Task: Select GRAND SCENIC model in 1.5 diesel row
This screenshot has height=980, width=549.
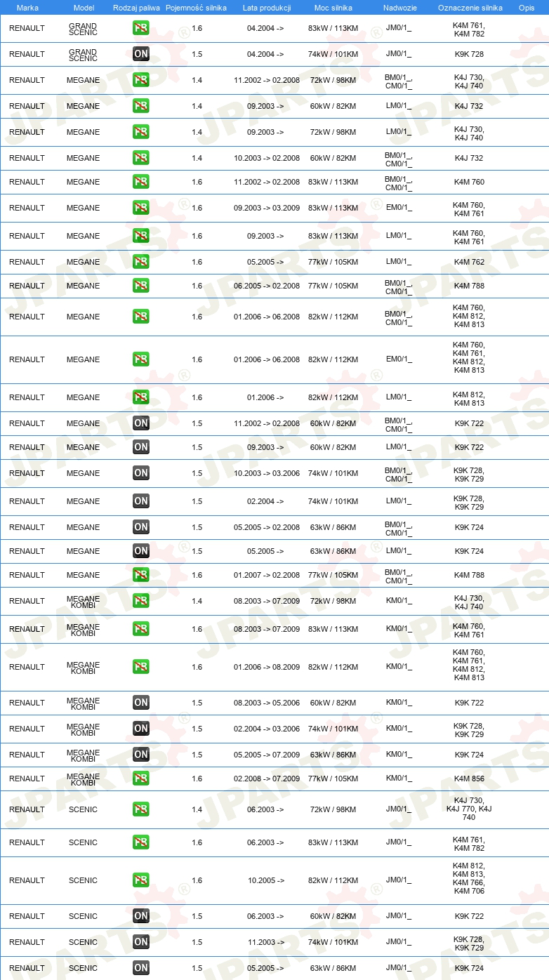Action: pyautogui.click(x=84, y=55)
